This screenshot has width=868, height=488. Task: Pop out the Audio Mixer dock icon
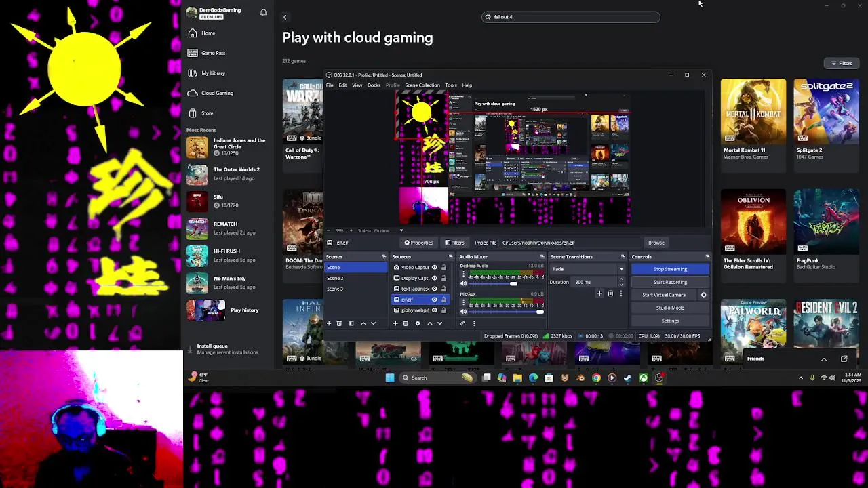pos(542,257)
